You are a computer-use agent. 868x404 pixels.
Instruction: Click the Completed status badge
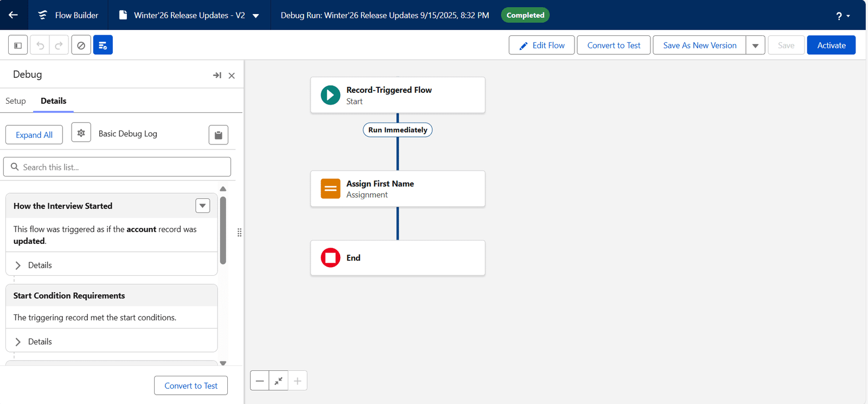coord(525,15)
